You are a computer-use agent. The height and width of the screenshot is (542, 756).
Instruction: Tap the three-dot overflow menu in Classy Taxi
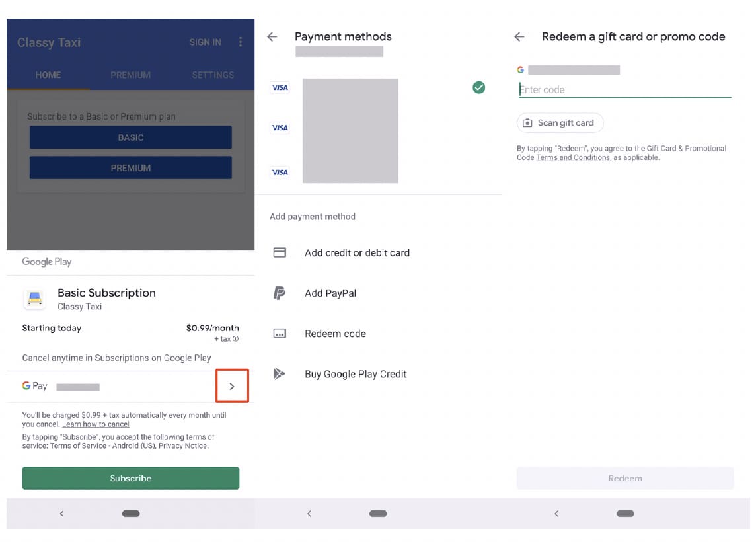pyautogui.click(x=240, y=42)
